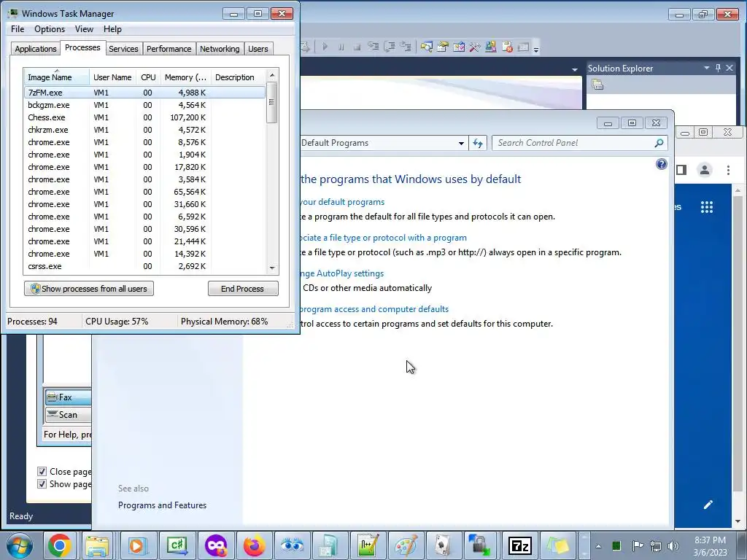
Task: Open the Control Panel help question mark
Action: tap(661, 164)
